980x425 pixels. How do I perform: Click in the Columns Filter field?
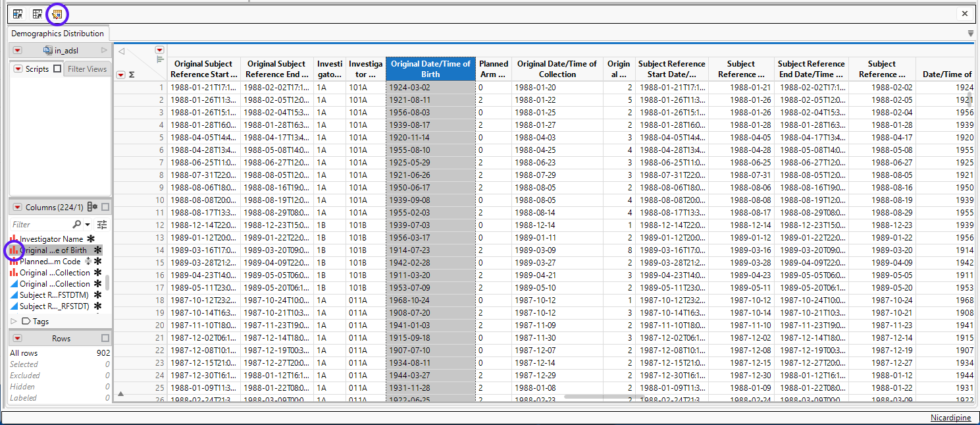coord(39,225)
